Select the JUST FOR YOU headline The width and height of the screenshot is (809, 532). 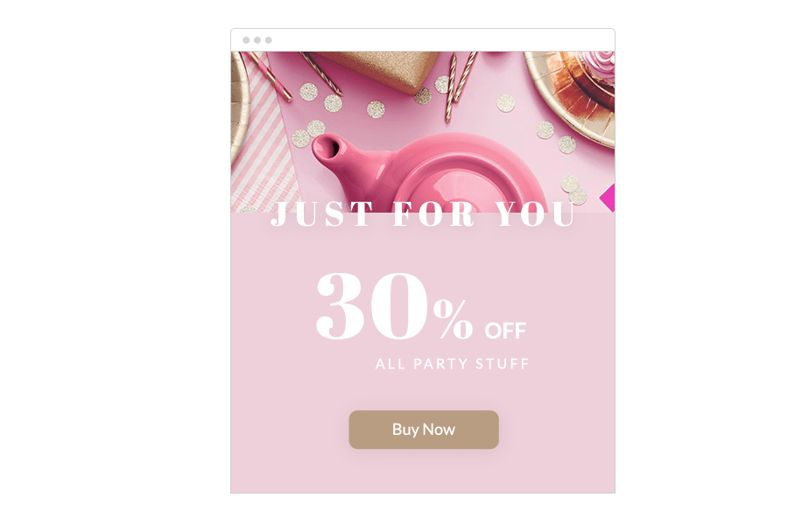pos(423,213)
